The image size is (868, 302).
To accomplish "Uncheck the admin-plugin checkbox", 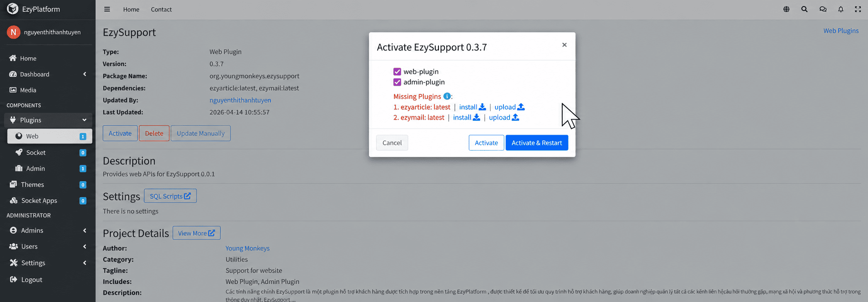I will click(397, 82).
